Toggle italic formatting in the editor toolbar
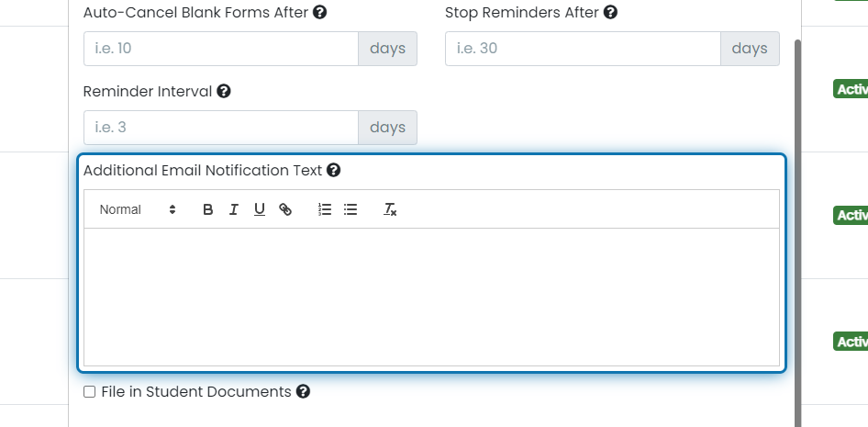868x427 pixels. pyautogui.click(x=234, y=209)
